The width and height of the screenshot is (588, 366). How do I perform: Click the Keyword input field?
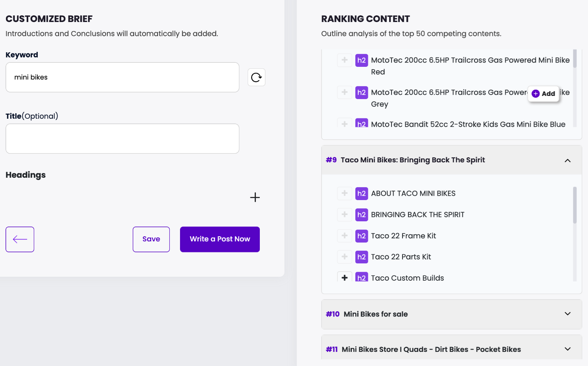click(122, 77)
